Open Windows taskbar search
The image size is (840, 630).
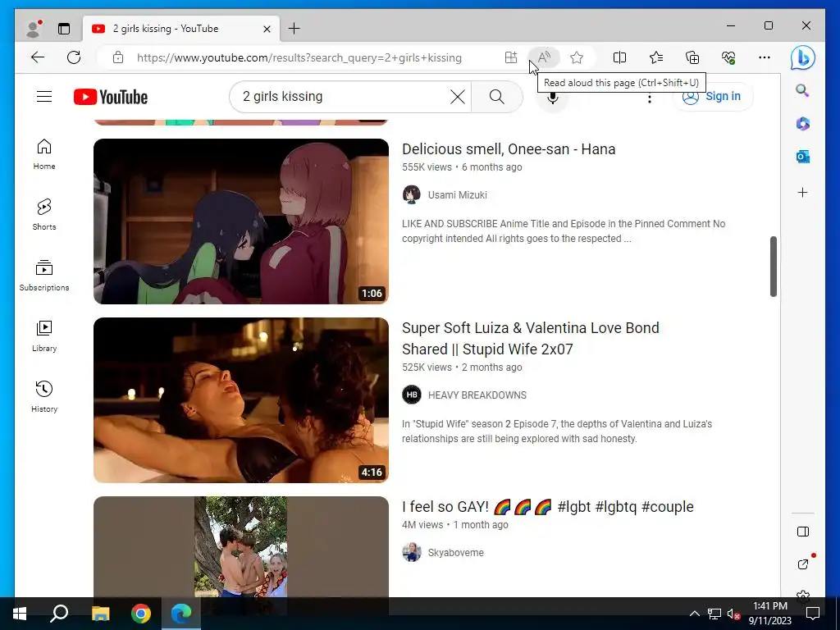[59, 614]
